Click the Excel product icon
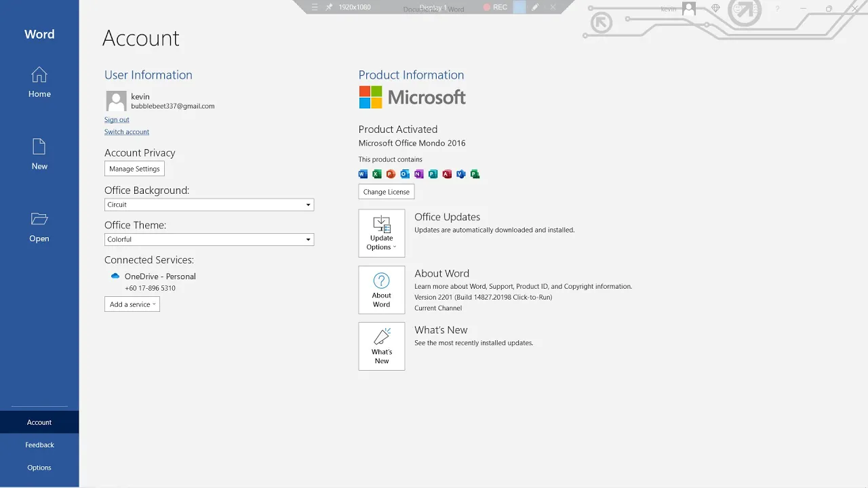 tap(377, 174)
